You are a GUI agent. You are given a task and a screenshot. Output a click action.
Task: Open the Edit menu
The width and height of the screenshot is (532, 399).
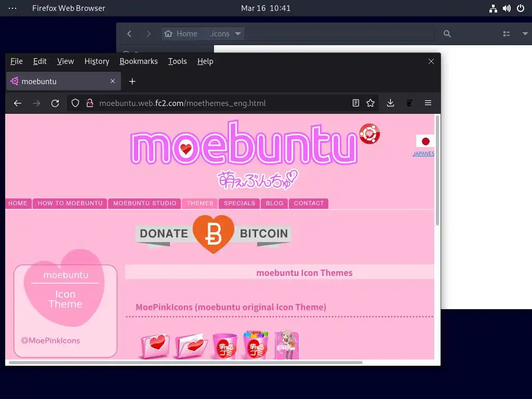pyautogui.click(x=39, y=61)
